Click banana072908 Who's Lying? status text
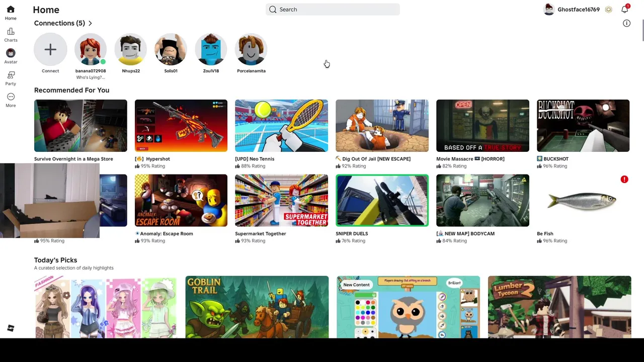Image resolution: width=644 pixels, height=362 pixels. coord(91,77)
